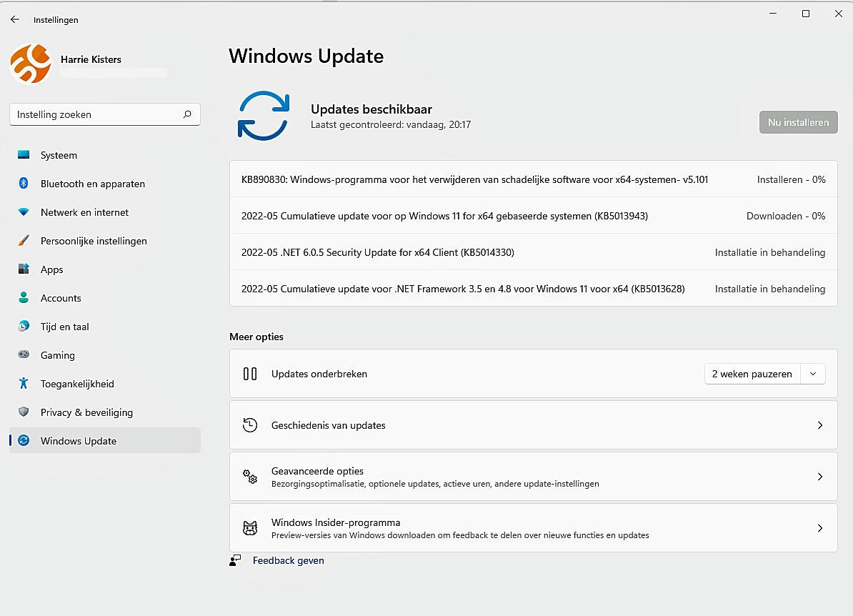The width and height of the screenshot is (853, 616).
Task: Click the paintbrush Persoonlijke instellingen icon
Action: [24, 241]
